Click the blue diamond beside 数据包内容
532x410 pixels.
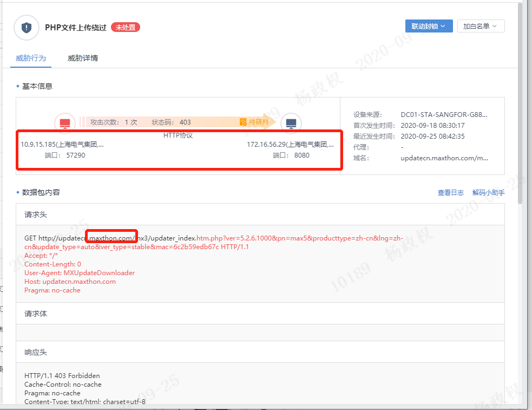(18, 192)
